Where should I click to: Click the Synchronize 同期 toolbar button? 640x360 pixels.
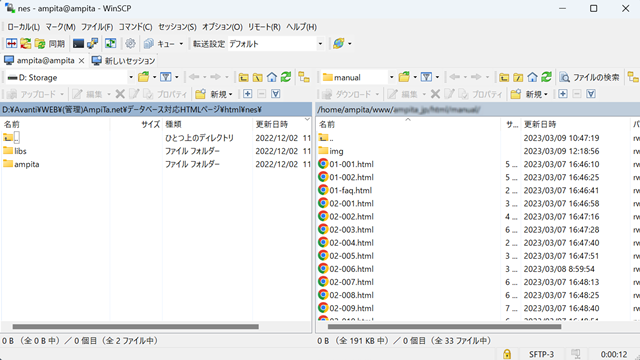50,43
